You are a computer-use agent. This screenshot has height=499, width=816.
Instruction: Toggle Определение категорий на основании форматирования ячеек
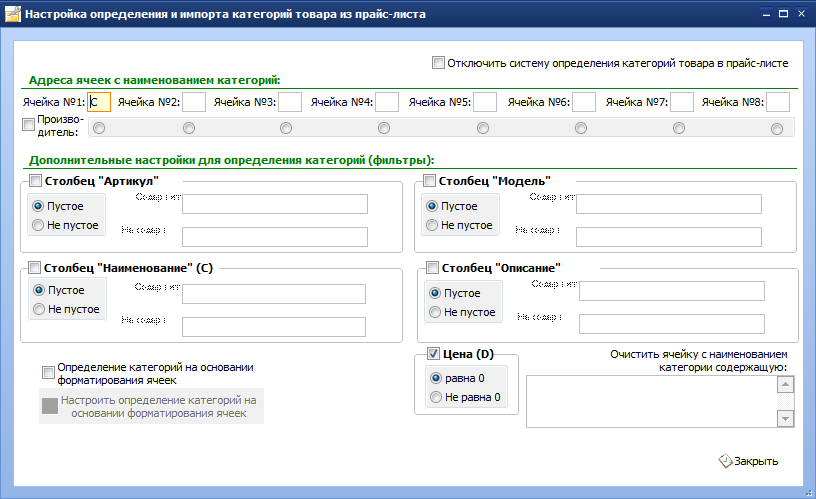point(48,373)
